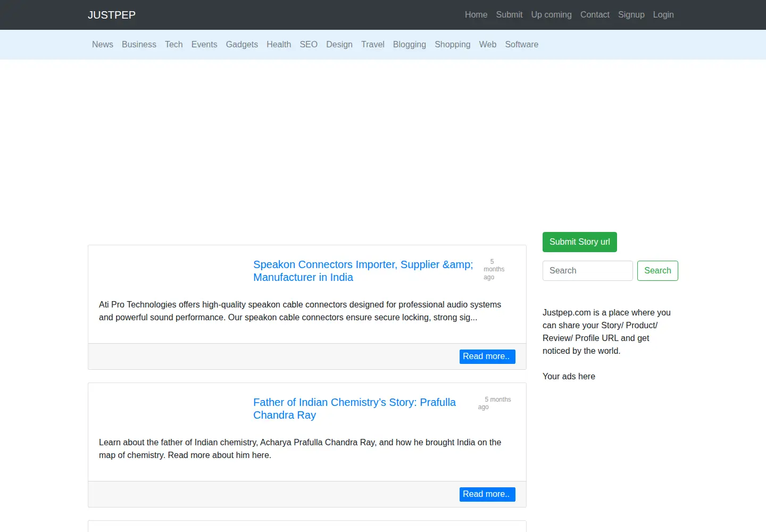Open the SEO category
The image size is (766, 532).
click(309, 45)
